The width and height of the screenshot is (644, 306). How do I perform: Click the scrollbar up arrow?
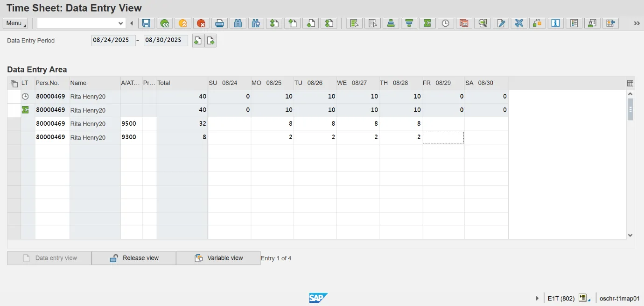(x=630, y=94)
